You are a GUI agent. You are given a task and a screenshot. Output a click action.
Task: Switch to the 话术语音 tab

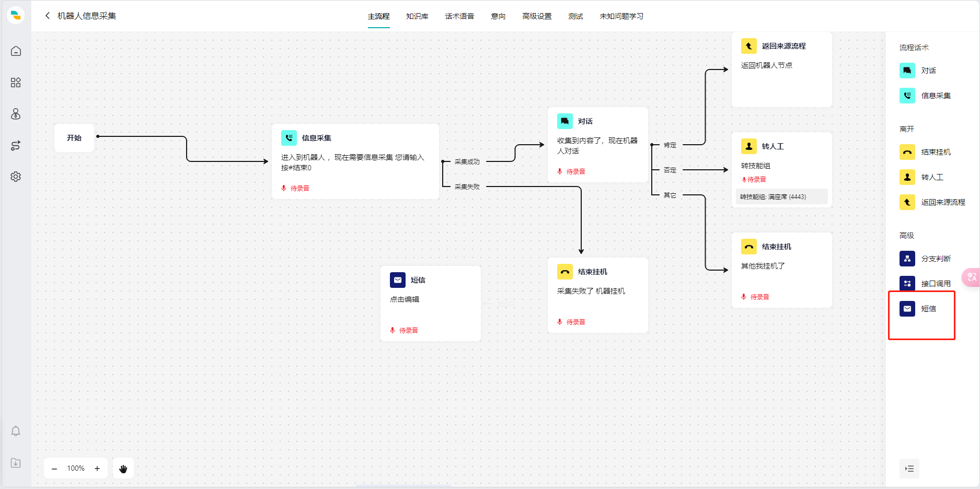point(459,16)
